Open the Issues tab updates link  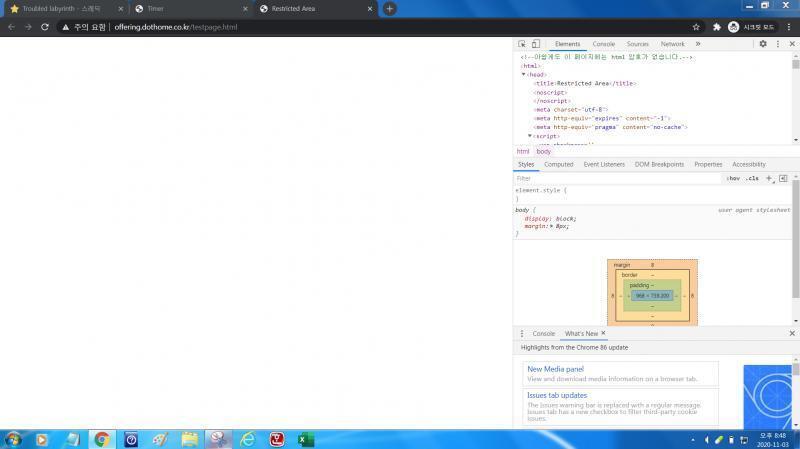[557, 395]
